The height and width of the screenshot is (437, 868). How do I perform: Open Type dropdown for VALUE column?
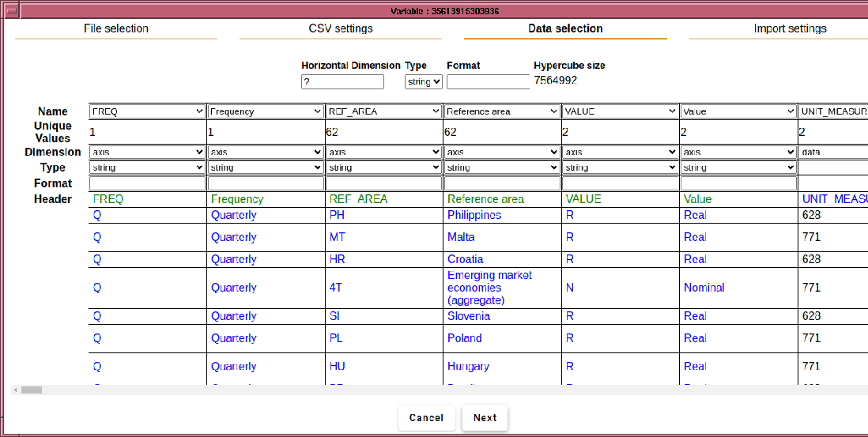pyautogui.click(x=620, y=167)
